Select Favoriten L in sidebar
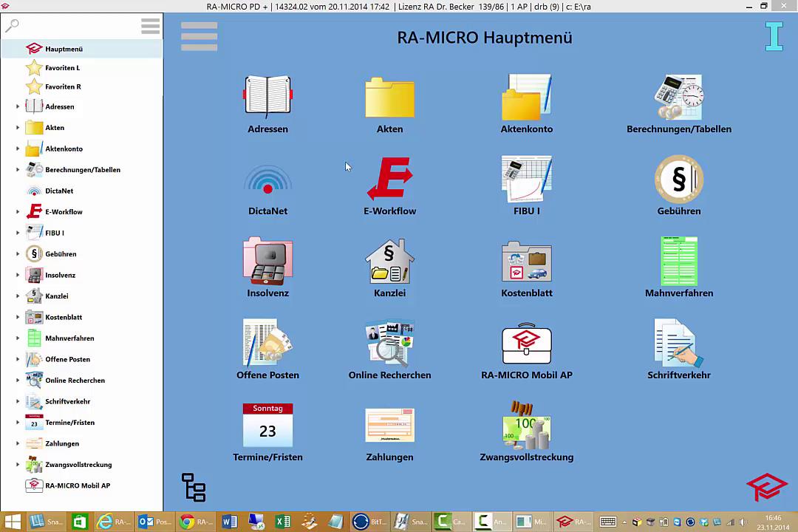 62,68
